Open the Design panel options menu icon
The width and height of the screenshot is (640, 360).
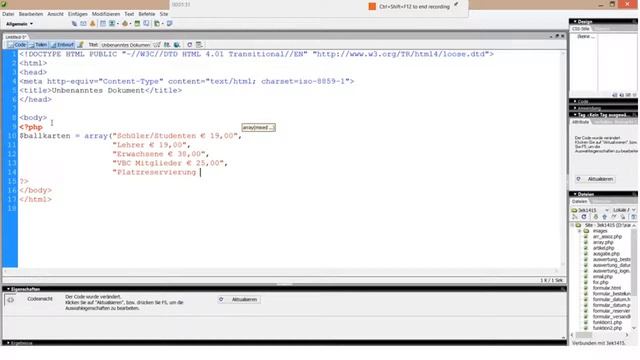[x=634, y=22]
